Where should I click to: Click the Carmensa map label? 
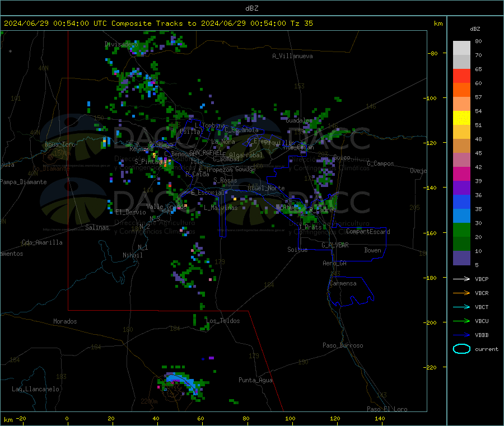[343, 284]
